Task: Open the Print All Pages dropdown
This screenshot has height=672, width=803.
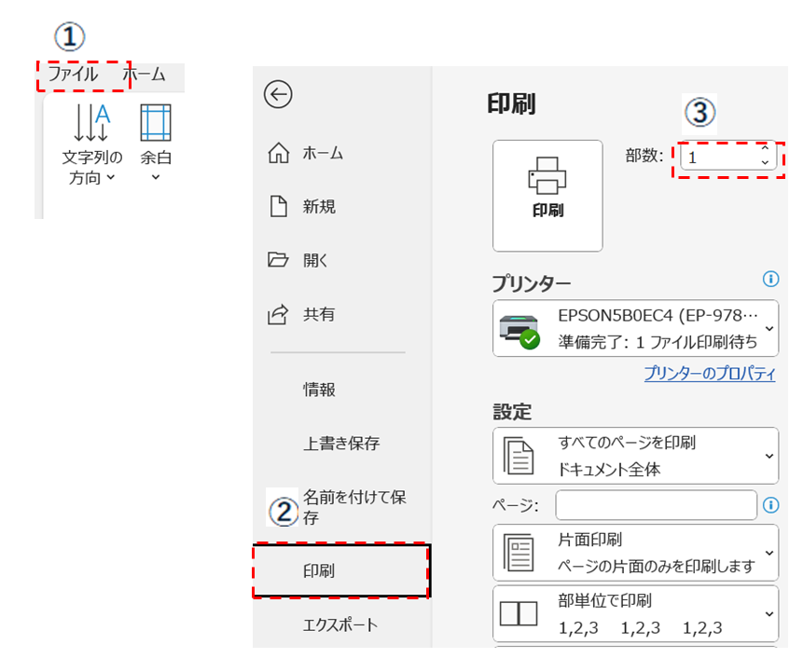Action: pyautogui.click(x=635, y=456)
